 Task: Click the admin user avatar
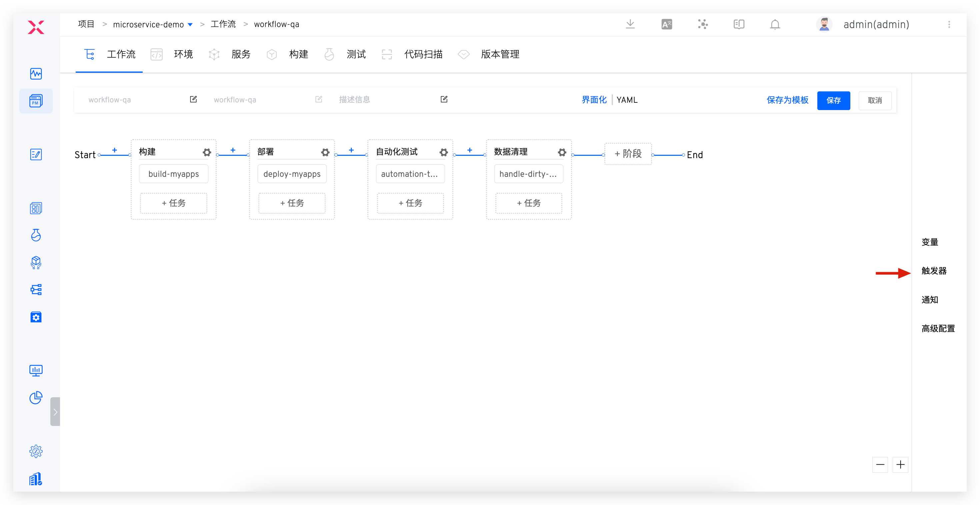pos(824,24)
